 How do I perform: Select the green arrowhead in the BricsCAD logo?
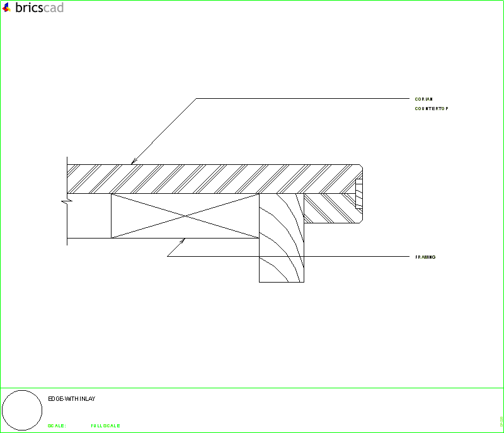pyautogui.click(x=9, y=11)
